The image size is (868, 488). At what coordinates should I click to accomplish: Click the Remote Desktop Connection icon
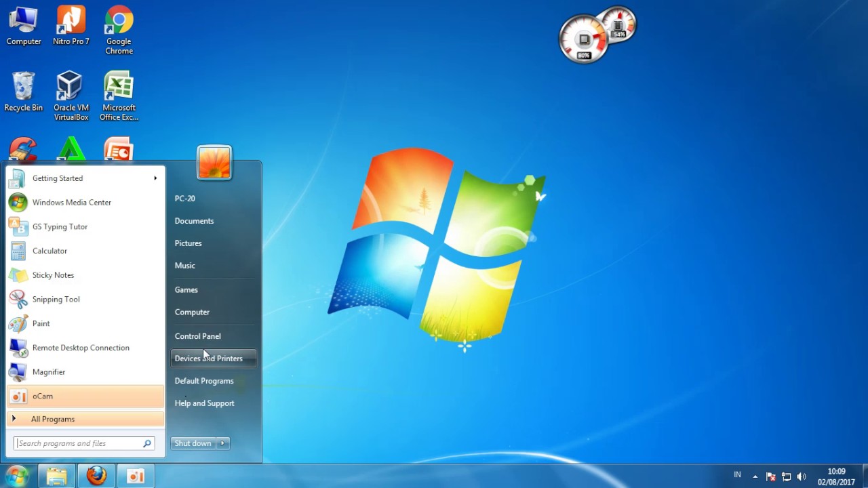(18, 348)
